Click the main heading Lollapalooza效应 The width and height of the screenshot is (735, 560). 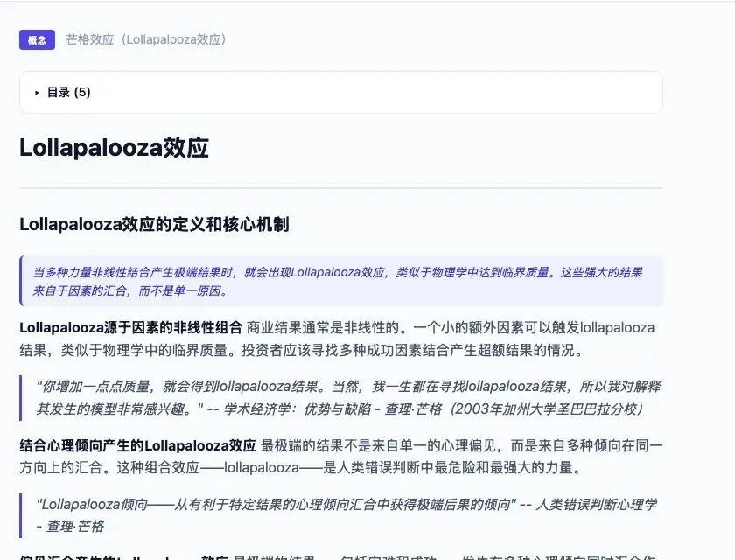(x=114, y=148)
